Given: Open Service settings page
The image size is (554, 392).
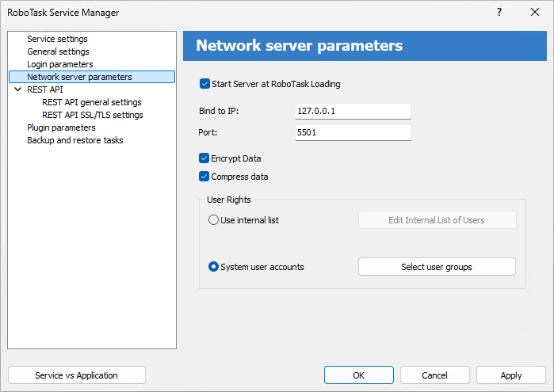Looking at the screenshot, I should tap(57, 39).
